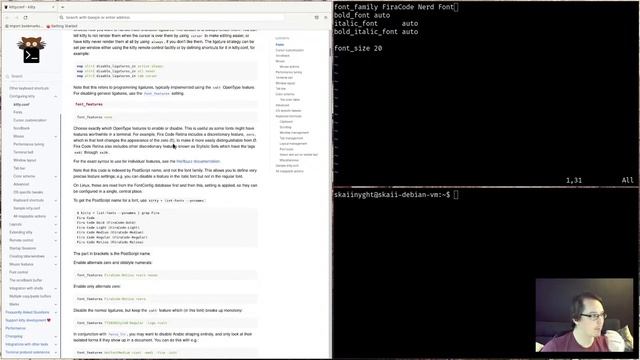Click the font_size 20 line in editor

tap(358, 48)
